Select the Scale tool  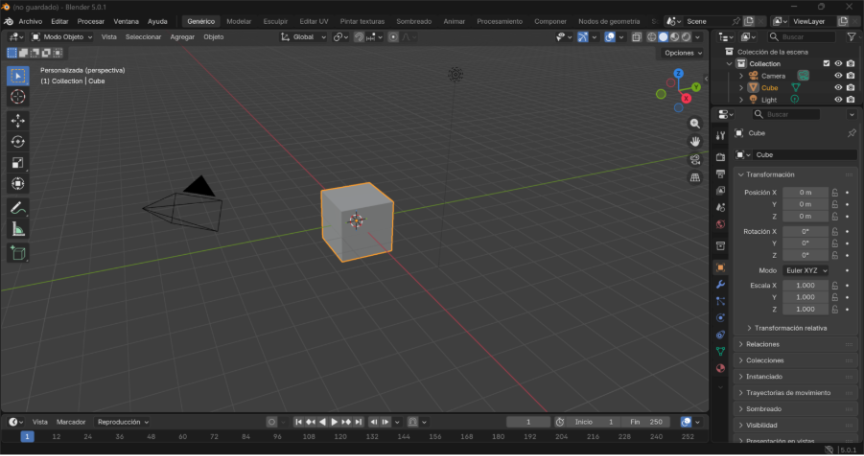click(x=18, y=162)
